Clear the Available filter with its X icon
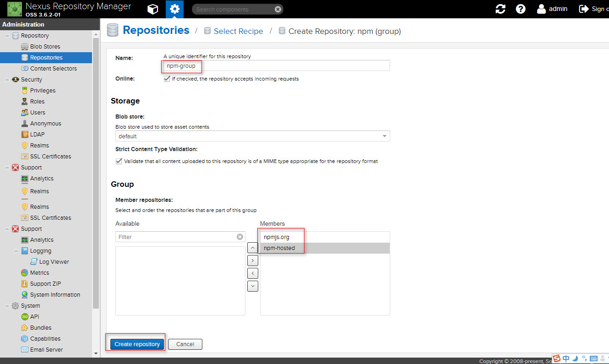Viewport: 609px width, 364px height. (239, 237)
